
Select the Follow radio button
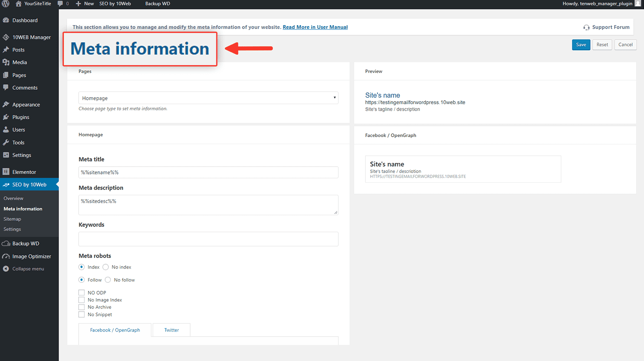[82, 280]
